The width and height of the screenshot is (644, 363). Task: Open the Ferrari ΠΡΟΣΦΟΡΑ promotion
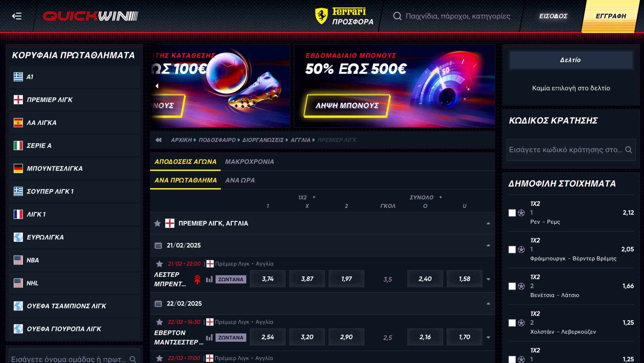pyautogui.click(x=344, y=16)
